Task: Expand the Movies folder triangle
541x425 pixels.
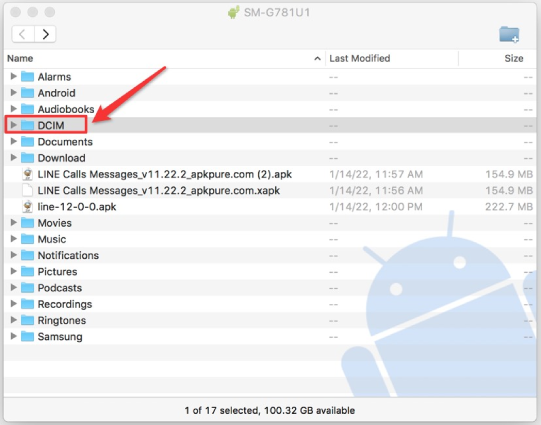Action: tap(13, 223)
